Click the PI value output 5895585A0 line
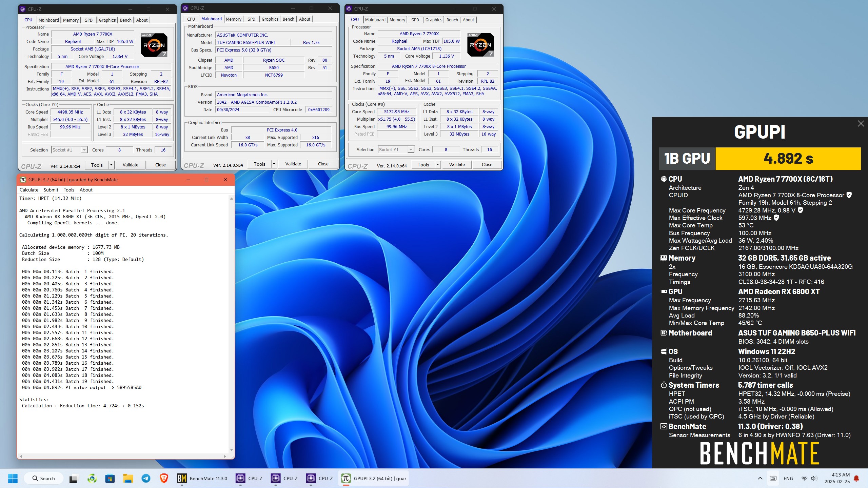The height and width of the screenshot is (488, 868). [82, 387]
